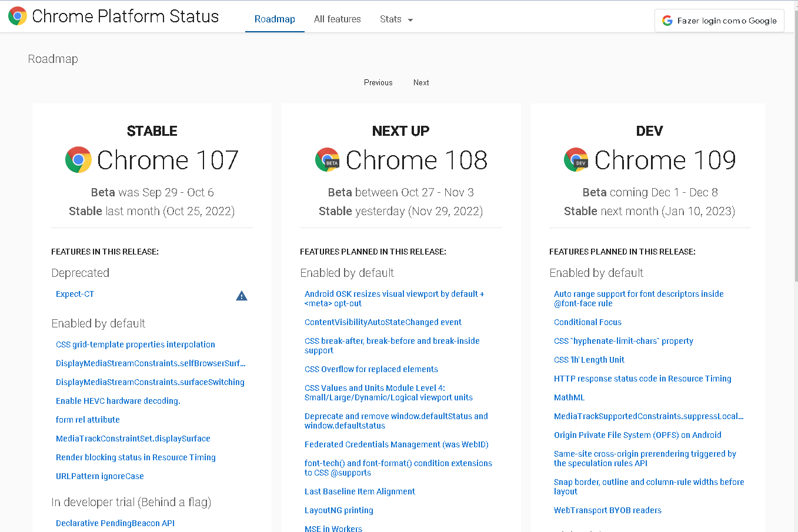Click Previous to view earlier releases
Viewport: 798px width, 532px height.
(378, 82)
